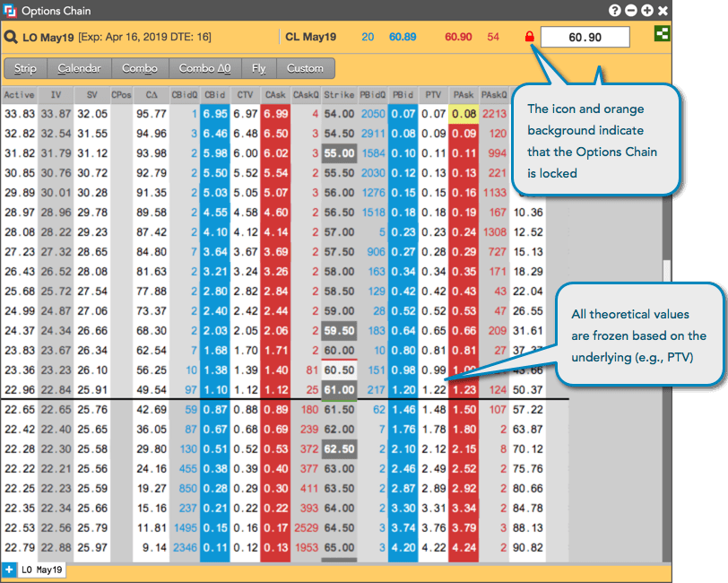Viewport: 728px width, 583px height.
Task: Click put theoretical value 1.22 cell
Action: click(x=434, y=390)
